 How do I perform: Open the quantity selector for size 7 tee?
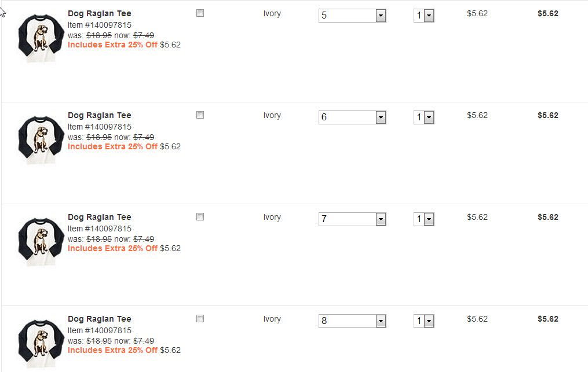click(x=424, y=219)
